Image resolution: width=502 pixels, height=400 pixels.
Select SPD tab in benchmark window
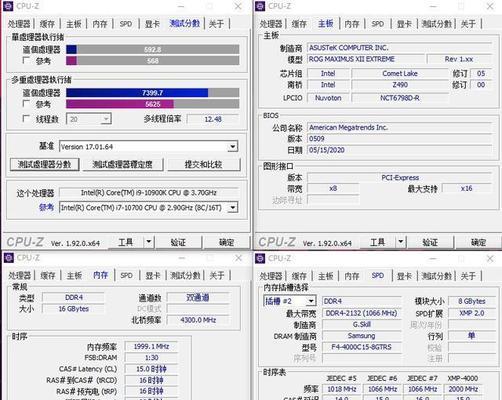pyautogui.click(x=126, y=24)
